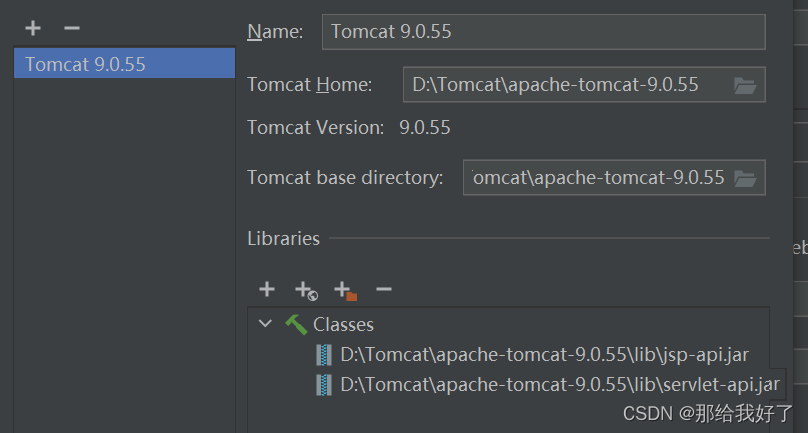
Task: Add a library with plus icon
Action: (266, 289)
